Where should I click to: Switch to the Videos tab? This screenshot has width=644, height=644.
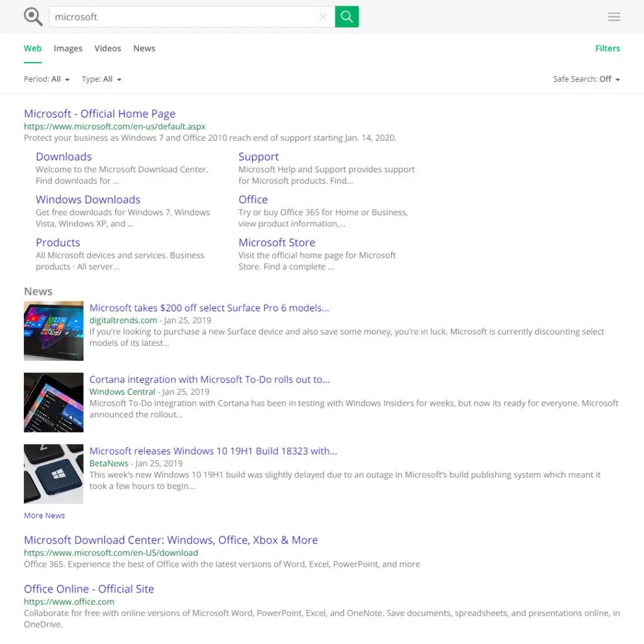(x=108, y=48)
